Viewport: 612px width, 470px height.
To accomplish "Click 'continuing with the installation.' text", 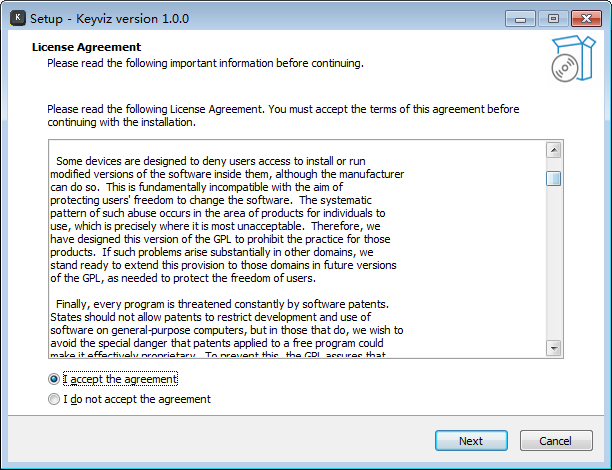I will (x=121, y=122).
